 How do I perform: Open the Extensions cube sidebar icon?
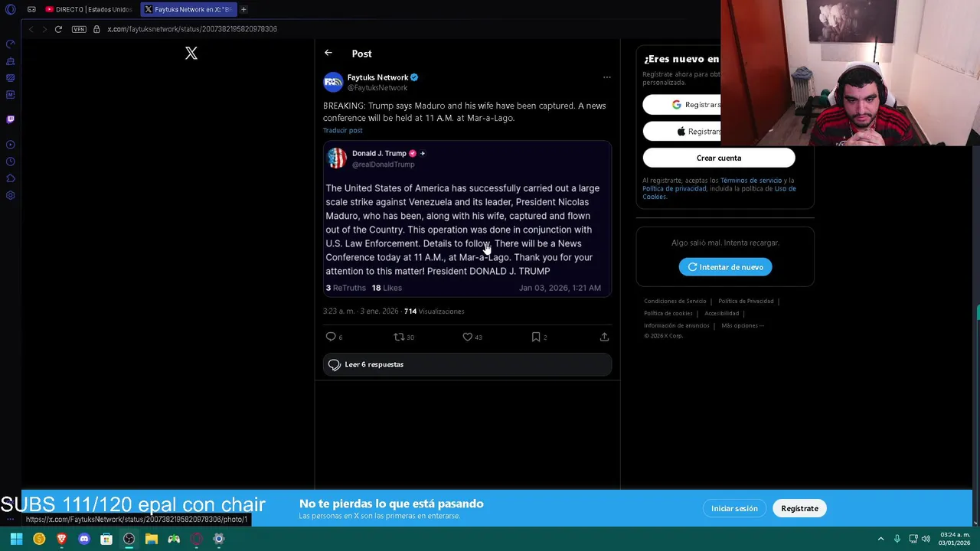(x=11, y=178)
